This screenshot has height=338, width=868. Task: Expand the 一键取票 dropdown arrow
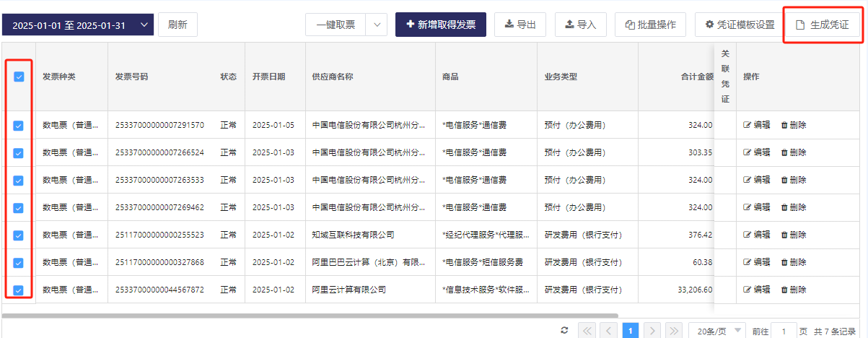pos(377,25)
